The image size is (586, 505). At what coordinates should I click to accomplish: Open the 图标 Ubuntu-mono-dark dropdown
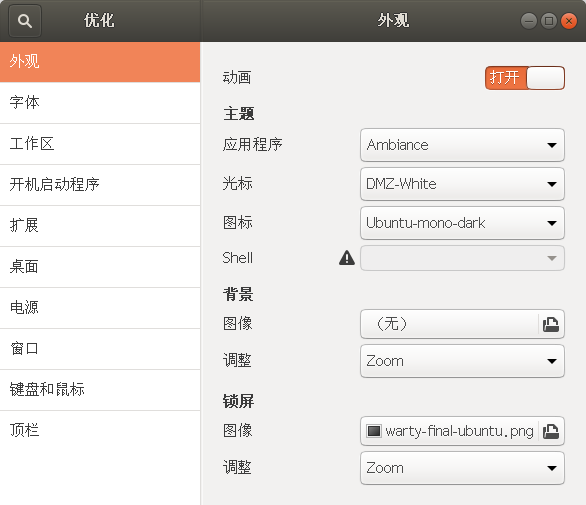(462, 223)
